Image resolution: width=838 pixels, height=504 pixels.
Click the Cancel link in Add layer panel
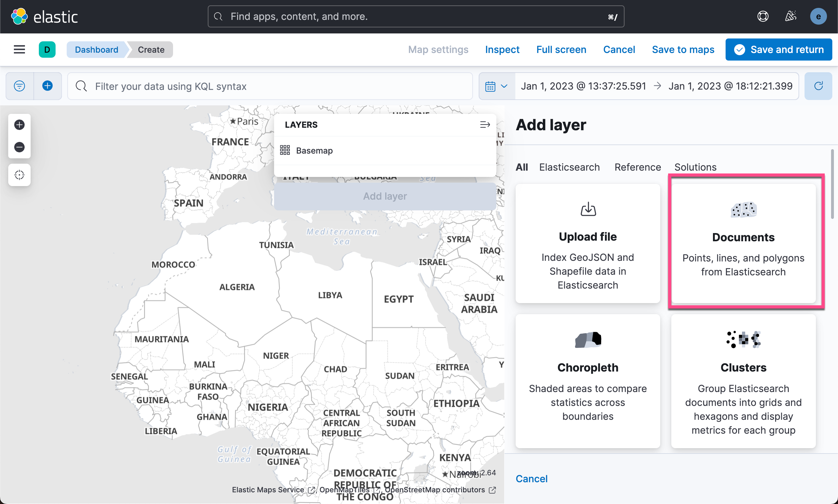point(531,478)
